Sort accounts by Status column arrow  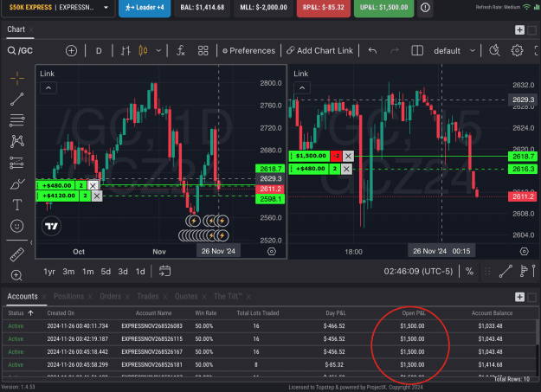pos(30,313)
